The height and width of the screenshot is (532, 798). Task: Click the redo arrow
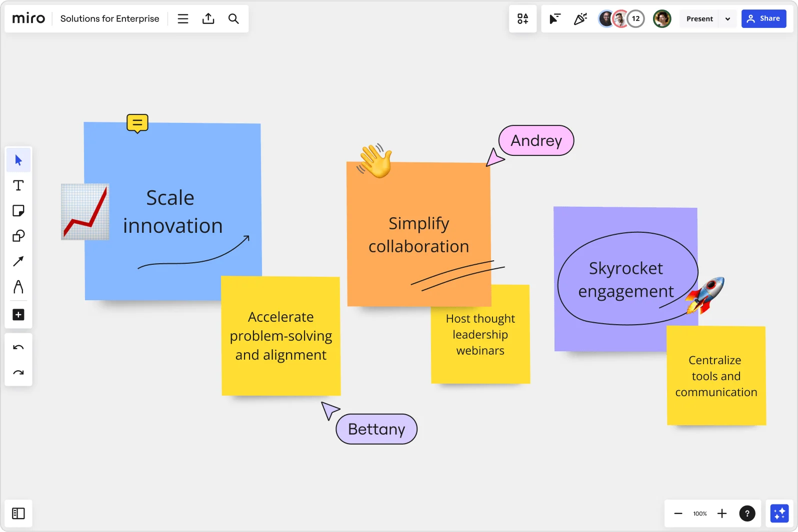18,373
